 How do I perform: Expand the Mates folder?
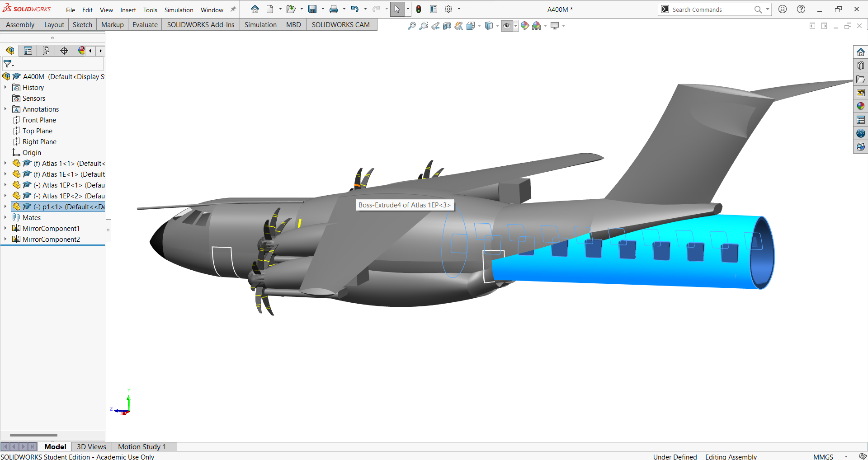coord(5,217)
